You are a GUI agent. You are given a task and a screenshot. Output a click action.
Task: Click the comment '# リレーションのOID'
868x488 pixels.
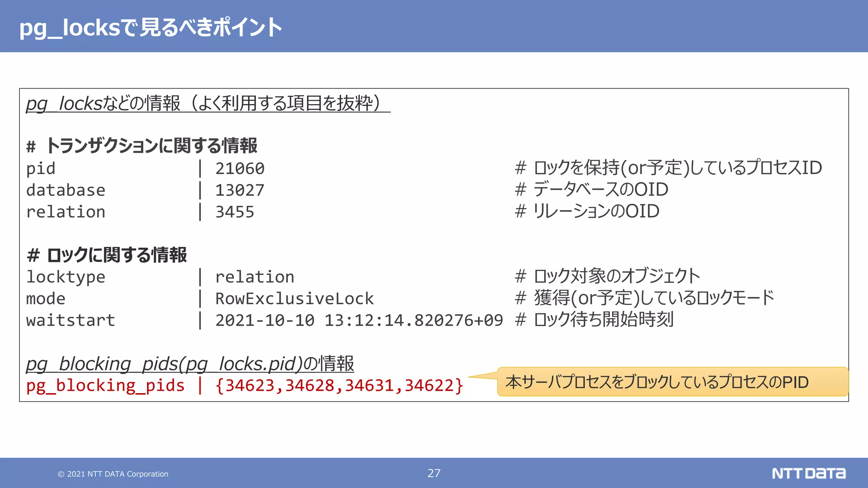tap(587, 211)
